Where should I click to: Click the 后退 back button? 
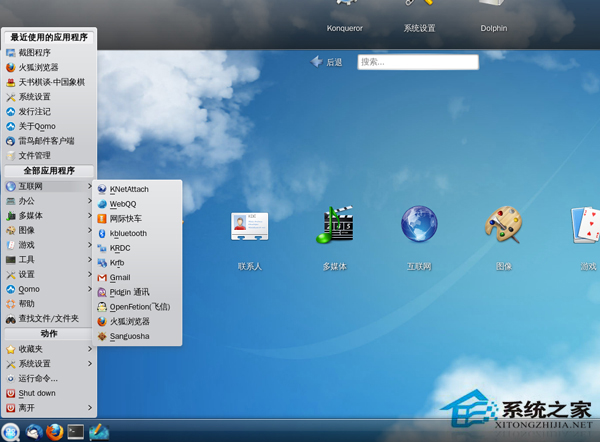[x=327, y=62]
